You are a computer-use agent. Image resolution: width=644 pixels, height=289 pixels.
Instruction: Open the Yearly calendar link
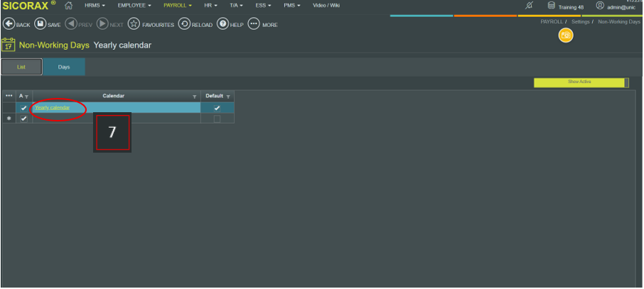point(52,108)
